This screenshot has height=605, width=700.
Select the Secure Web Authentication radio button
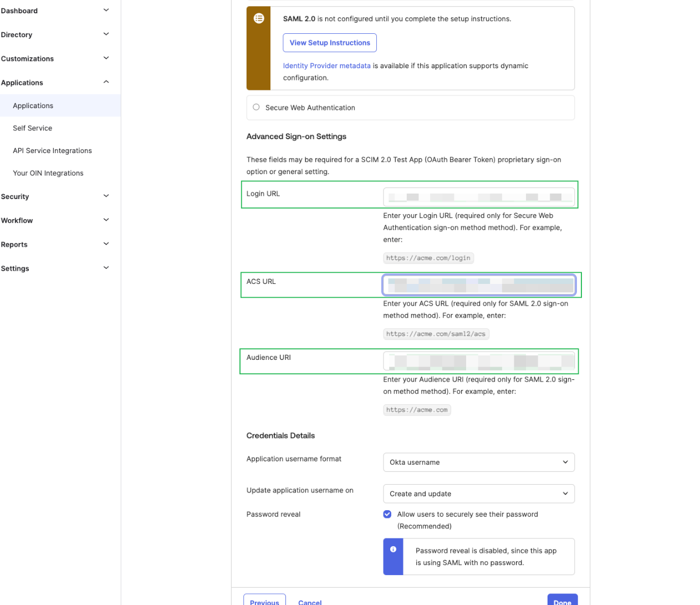pos(256,107)
